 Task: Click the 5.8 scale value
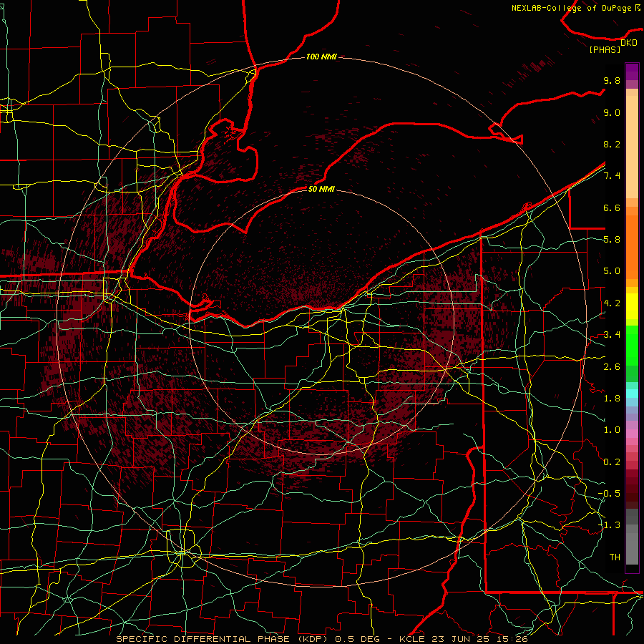612,240
